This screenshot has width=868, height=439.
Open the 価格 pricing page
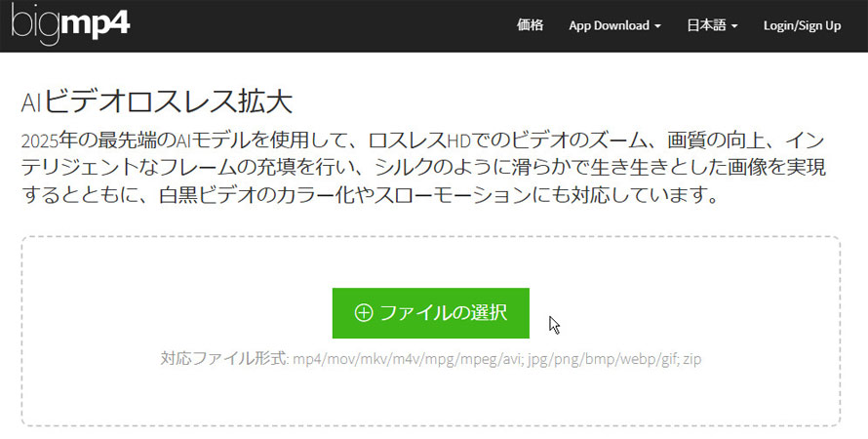tap(530, 26)
